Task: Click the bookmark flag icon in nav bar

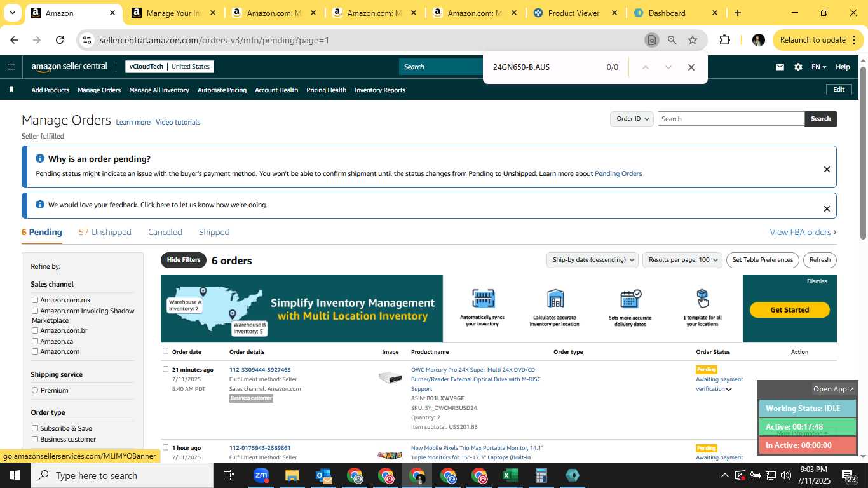Action: coord(11,90)
